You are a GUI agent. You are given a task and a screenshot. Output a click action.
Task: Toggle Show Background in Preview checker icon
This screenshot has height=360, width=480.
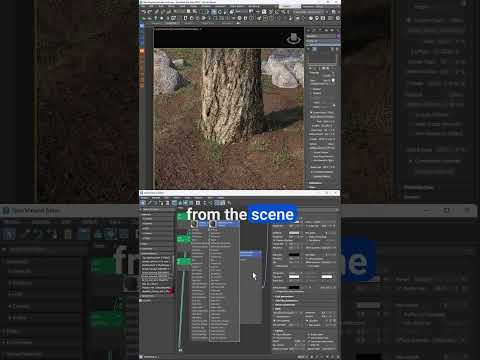pyautogui.click(x=191, y=203)
